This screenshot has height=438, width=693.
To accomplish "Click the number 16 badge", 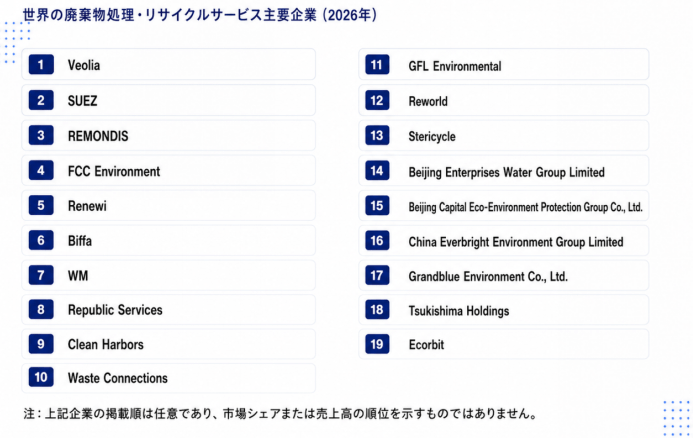I will coord(377,240).
